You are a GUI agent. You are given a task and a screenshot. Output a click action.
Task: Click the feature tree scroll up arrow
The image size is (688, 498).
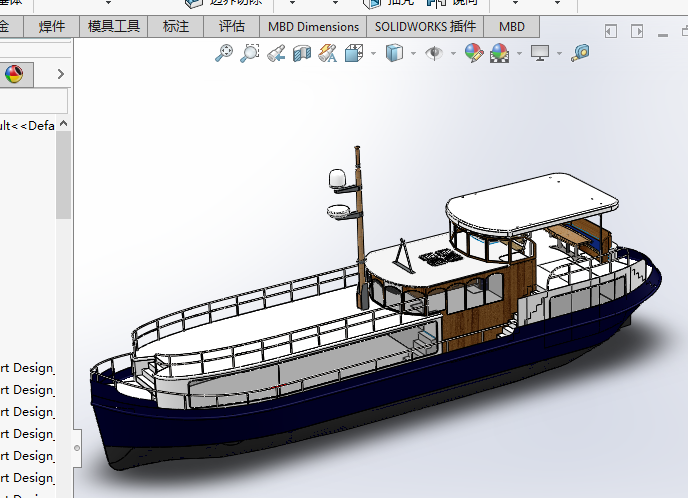[x=63, y=124]
